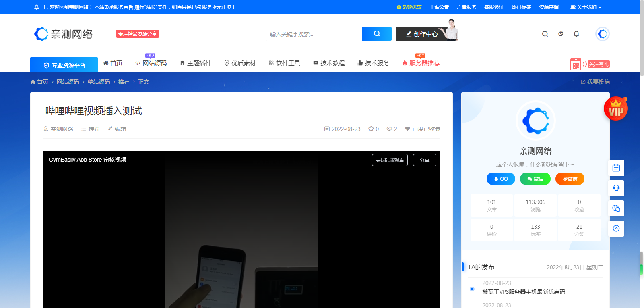The image size is (644, 308).
Task: Go to 首页 in main navigation
Action: (x=113, y=63)
